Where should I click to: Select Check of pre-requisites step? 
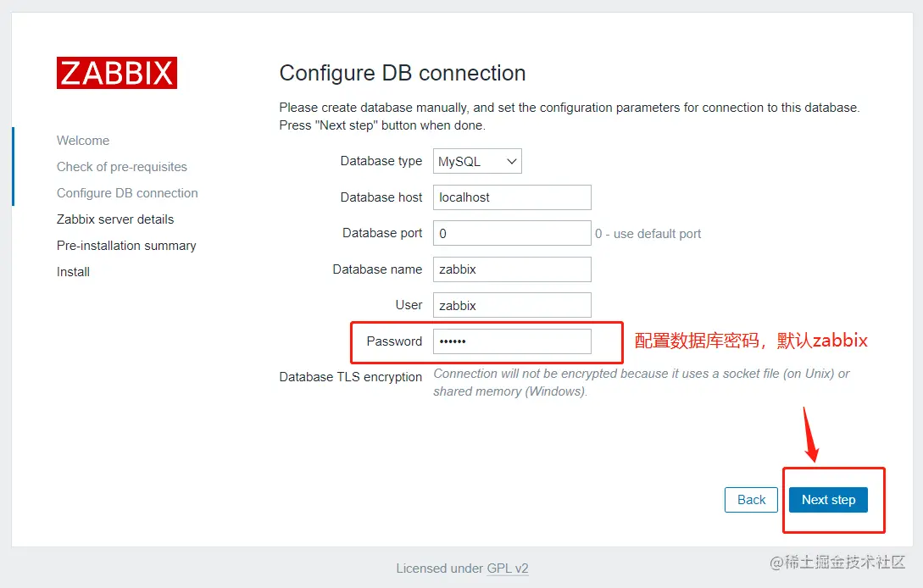click(x=122, y=167)
